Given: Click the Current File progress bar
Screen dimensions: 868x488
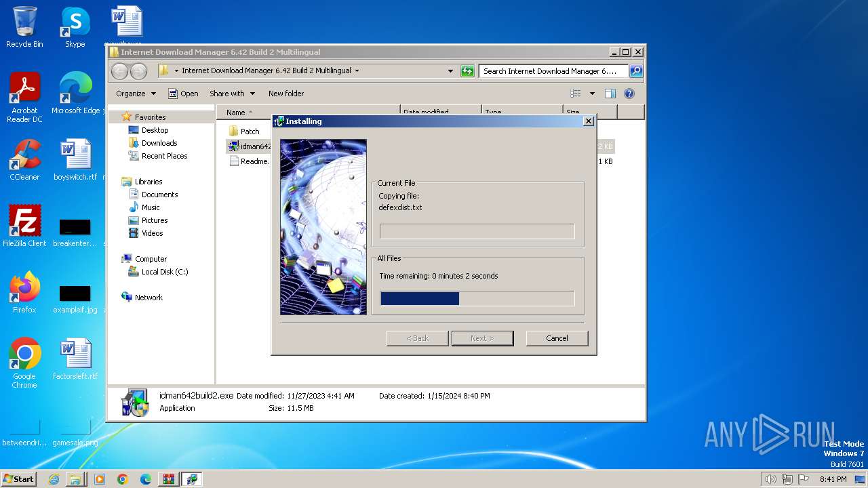Looking at the screenshot, I should 477,232.
